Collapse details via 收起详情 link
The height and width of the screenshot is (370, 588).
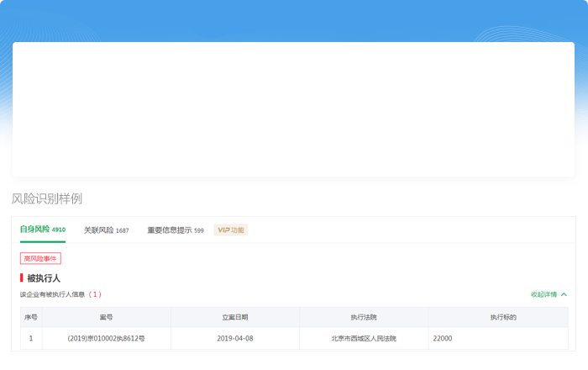pos(543,294)
